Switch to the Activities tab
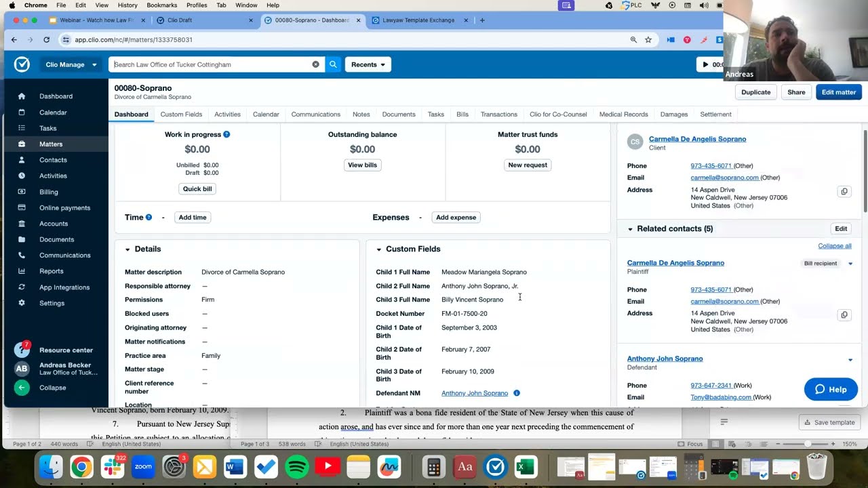 click(x=227, y=115)
